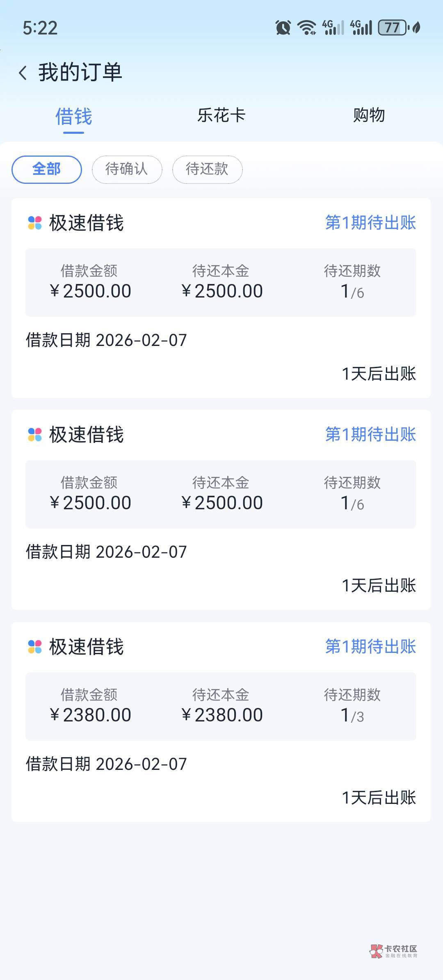Viewport: 443px width, 980px height.
Task: Tap 第1期待出账 on the first order
Action: click(x=370, y=223)
